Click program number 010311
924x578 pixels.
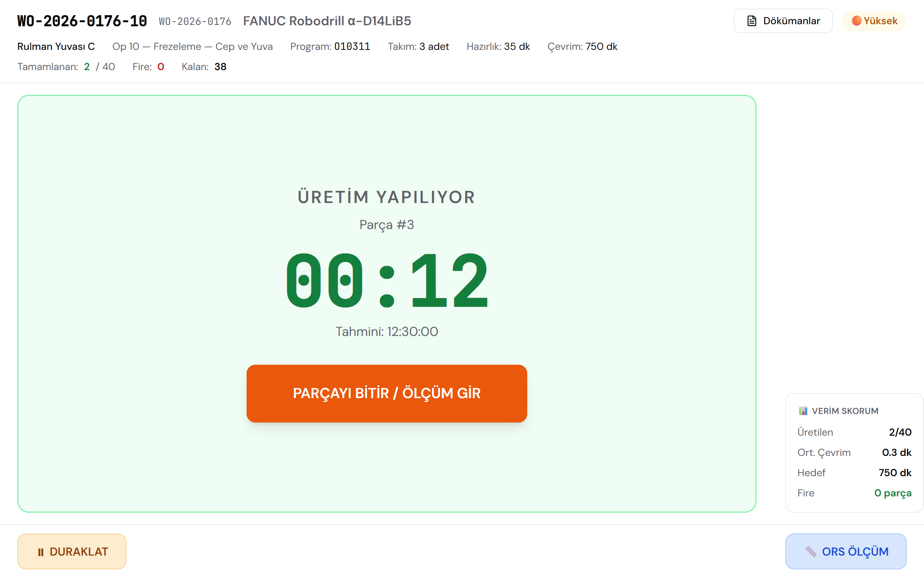point(352,46)
